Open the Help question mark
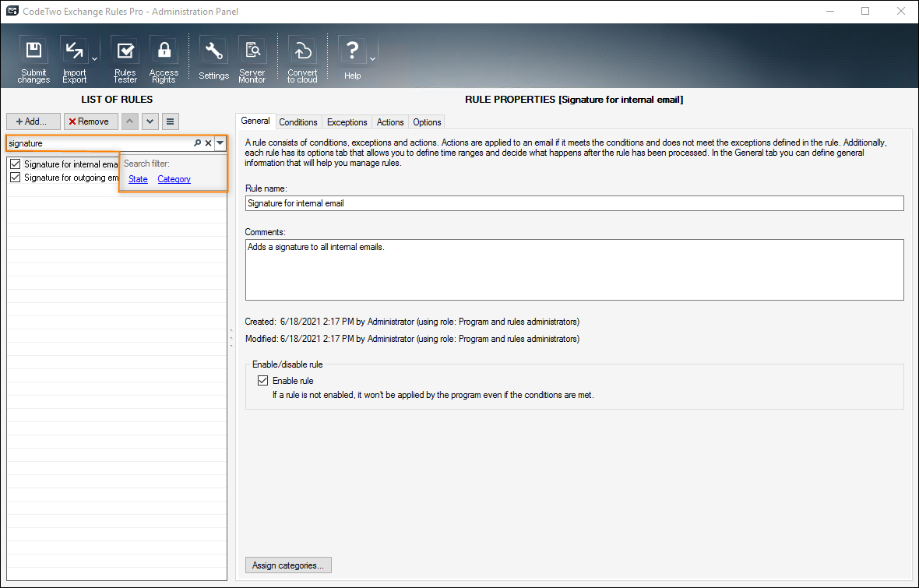Viewport: 919px width, 588px height. point(352,59)
